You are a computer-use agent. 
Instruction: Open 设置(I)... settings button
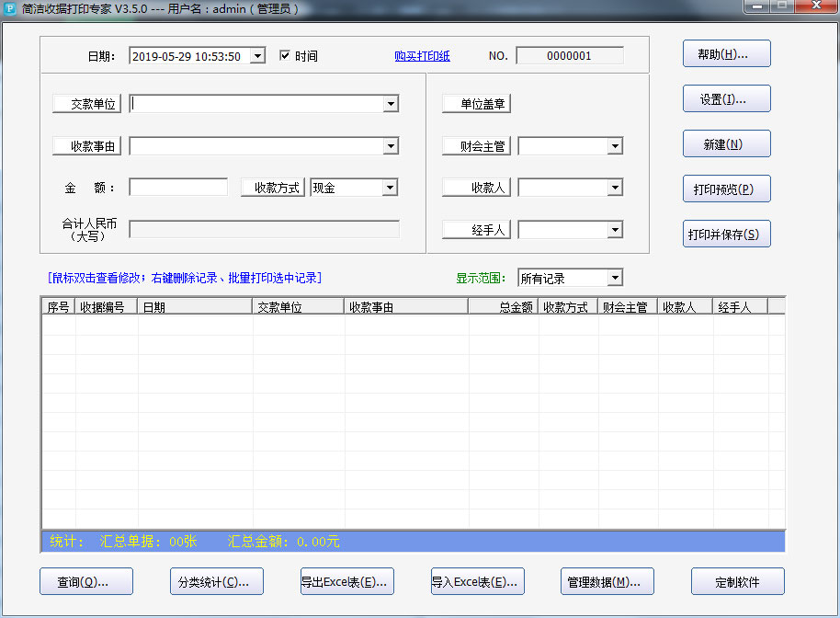click(x=726, y=98)
